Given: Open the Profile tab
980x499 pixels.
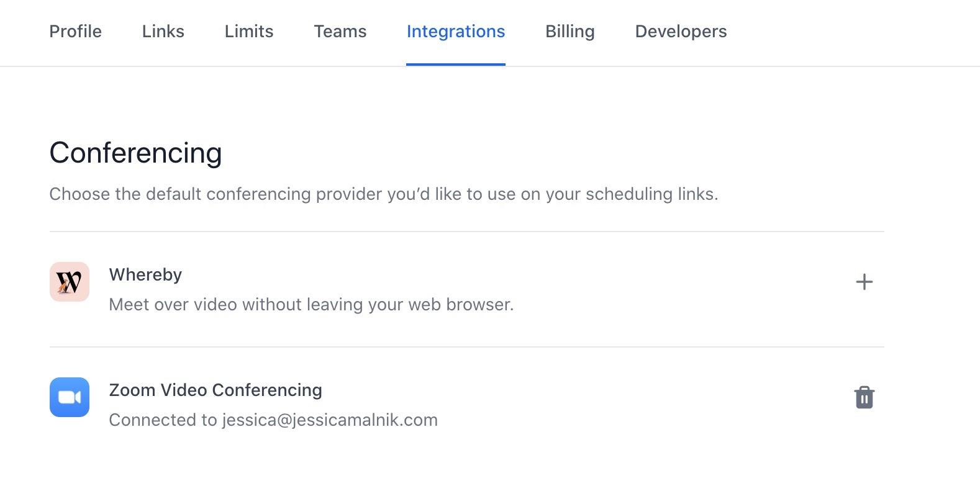Looking at the screenshot, I should tap(75, 32).
